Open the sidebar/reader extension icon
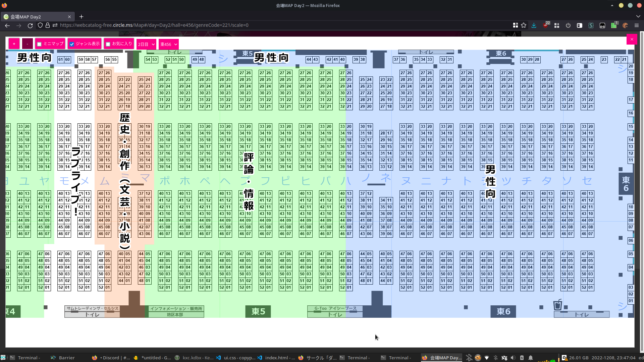644x362 pixels. (x=580, y=25)
